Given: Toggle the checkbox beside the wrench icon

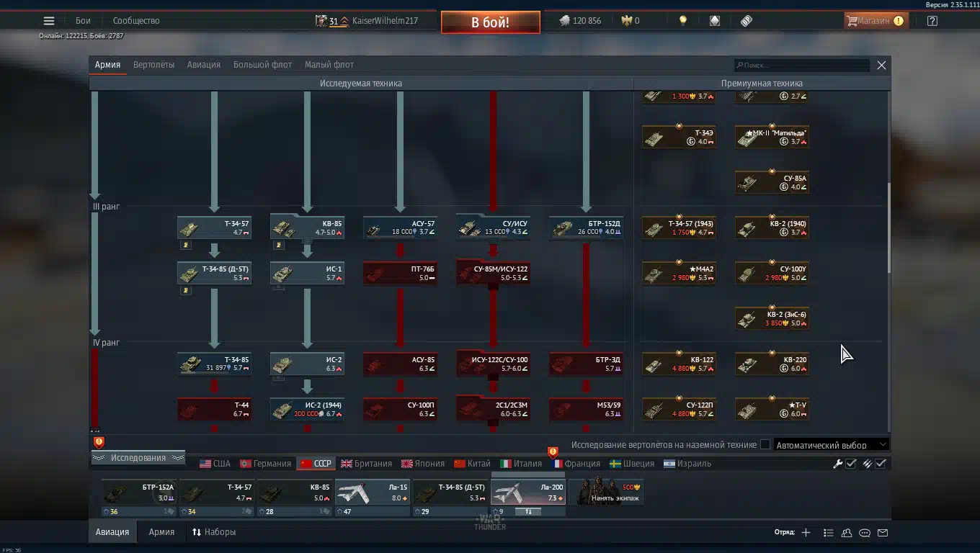Looking at the screenshot, I should point(851,464).
